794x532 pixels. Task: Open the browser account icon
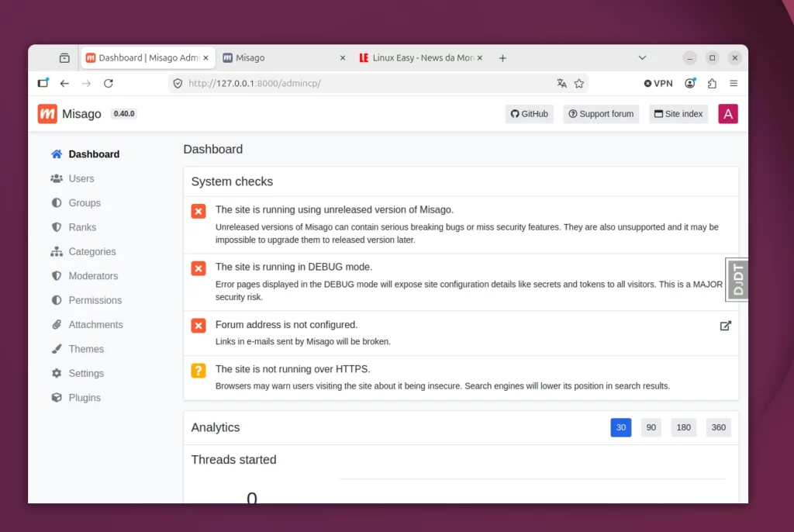click(689, 83)
